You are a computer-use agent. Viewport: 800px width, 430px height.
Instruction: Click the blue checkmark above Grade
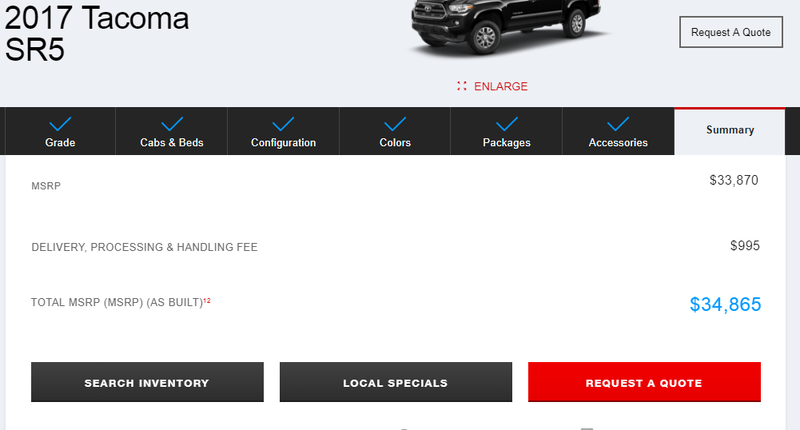(60, 124)
